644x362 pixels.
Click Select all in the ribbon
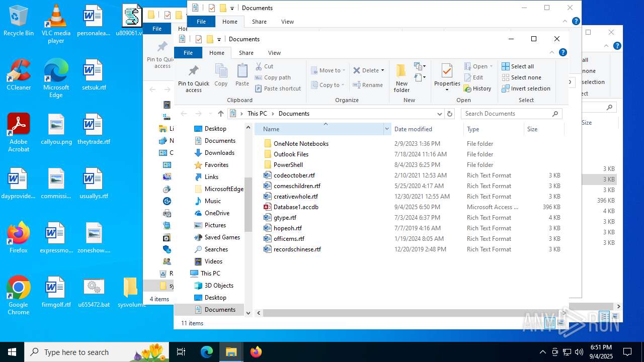pos(518,66)
